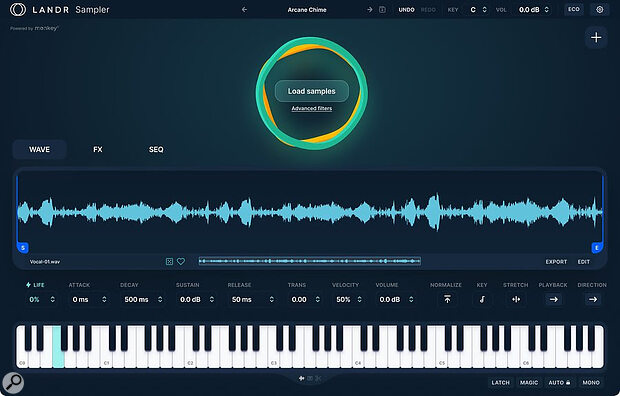Click the Key note icon
620x396 pixels.
[482, 299]
